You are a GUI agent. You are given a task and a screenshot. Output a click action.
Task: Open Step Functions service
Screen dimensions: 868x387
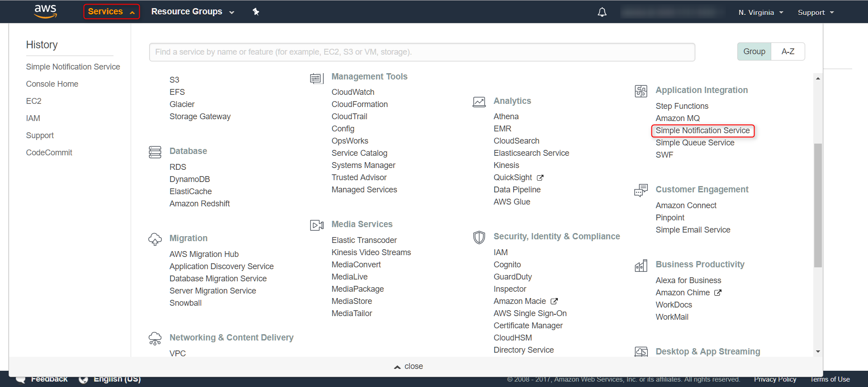682,106
